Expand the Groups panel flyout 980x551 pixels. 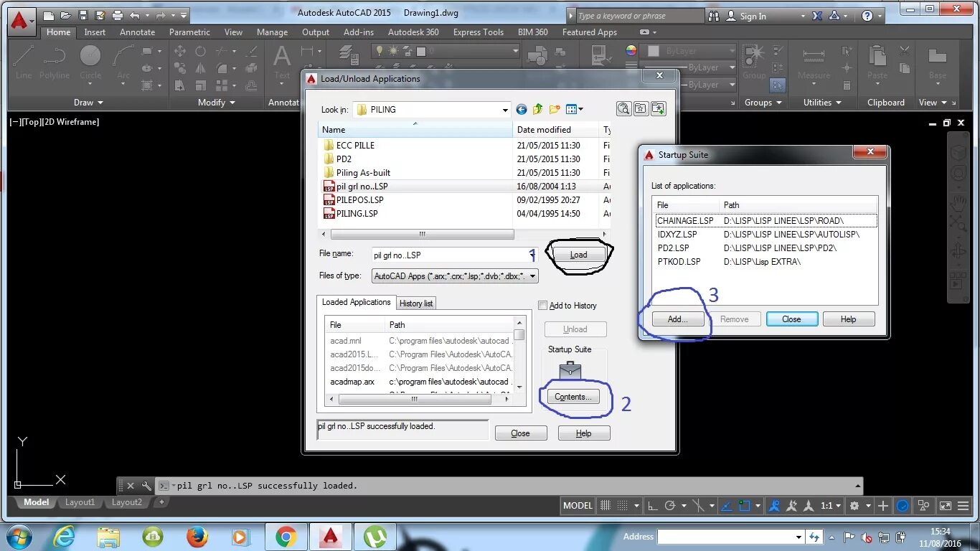tap(763, 103)
